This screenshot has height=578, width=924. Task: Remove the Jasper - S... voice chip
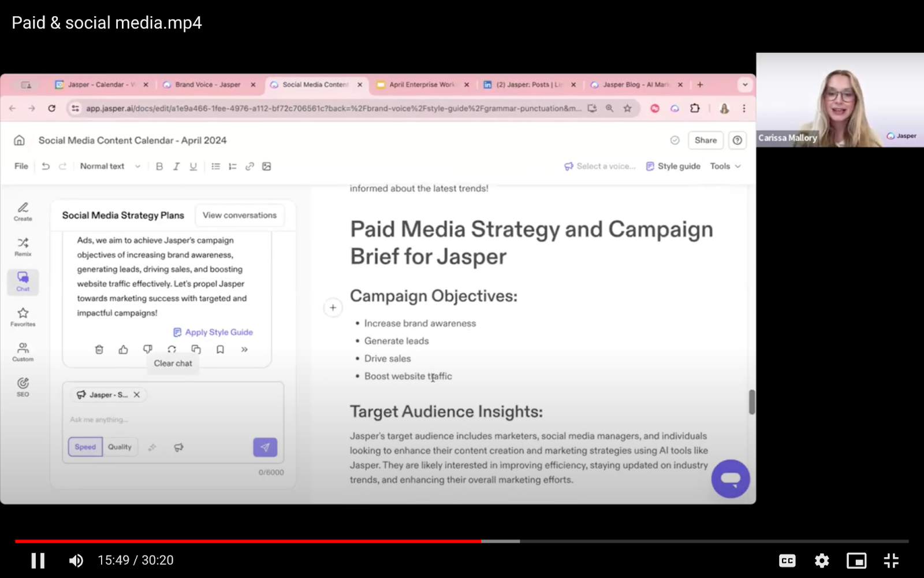pos(137,395)
